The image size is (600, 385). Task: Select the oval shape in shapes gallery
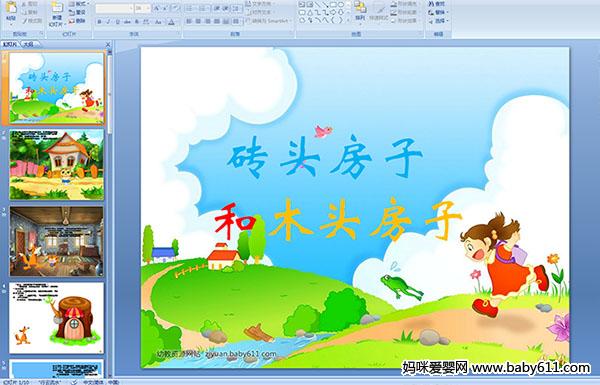point(341,5)
